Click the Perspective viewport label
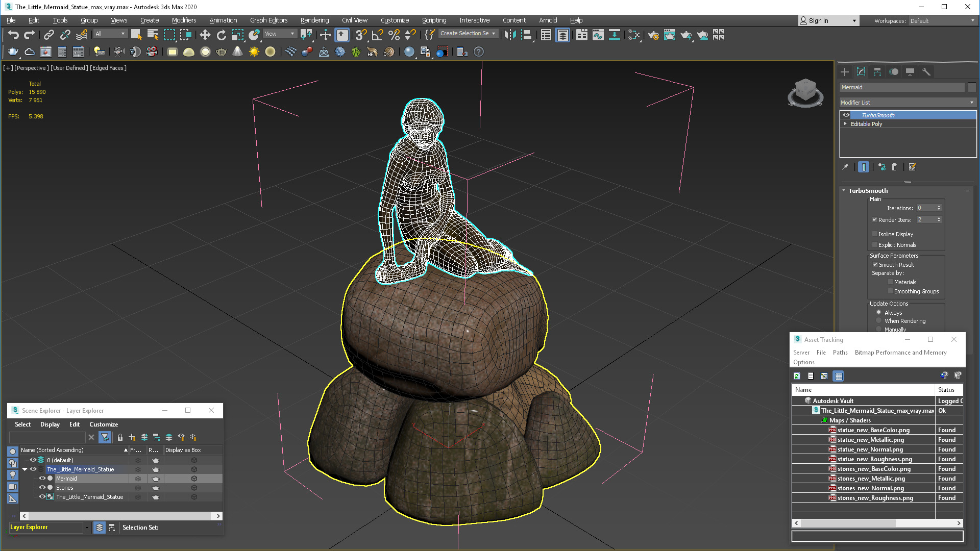Image resolution: width=980 pixels, height=551 pixels. click(x=32, y=68)
